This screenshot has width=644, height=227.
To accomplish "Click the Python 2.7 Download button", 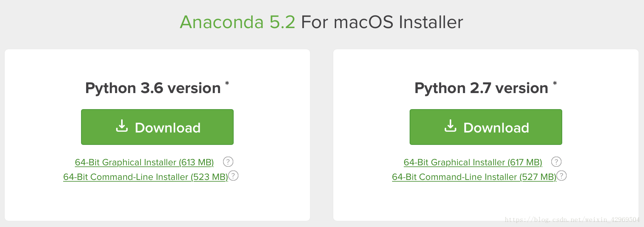I will point(486,127).
